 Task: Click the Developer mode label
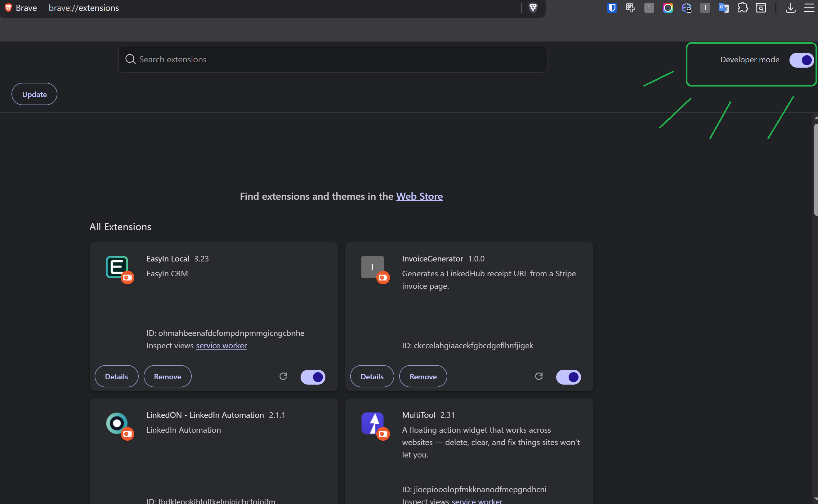tap(750, 60)
